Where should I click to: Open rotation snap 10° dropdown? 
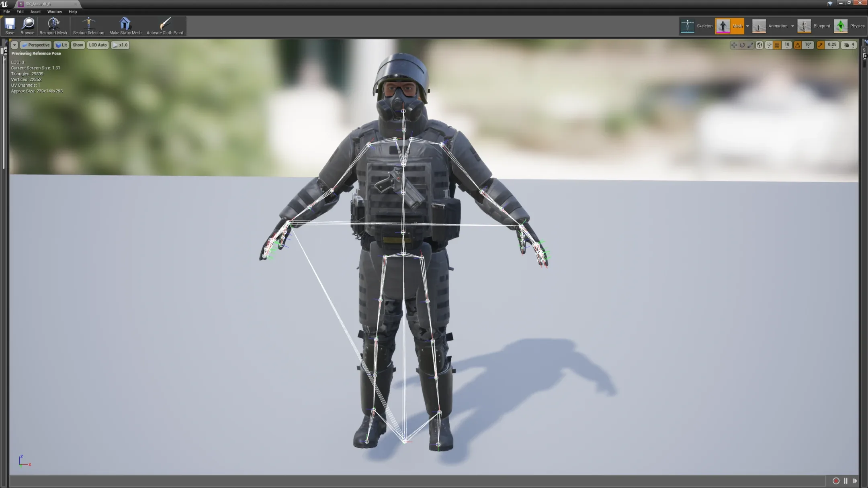[808, 45]
